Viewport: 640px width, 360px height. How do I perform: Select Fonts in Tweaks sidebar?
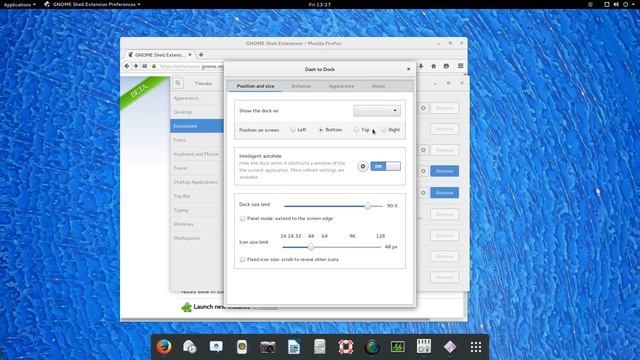(197, 140)
